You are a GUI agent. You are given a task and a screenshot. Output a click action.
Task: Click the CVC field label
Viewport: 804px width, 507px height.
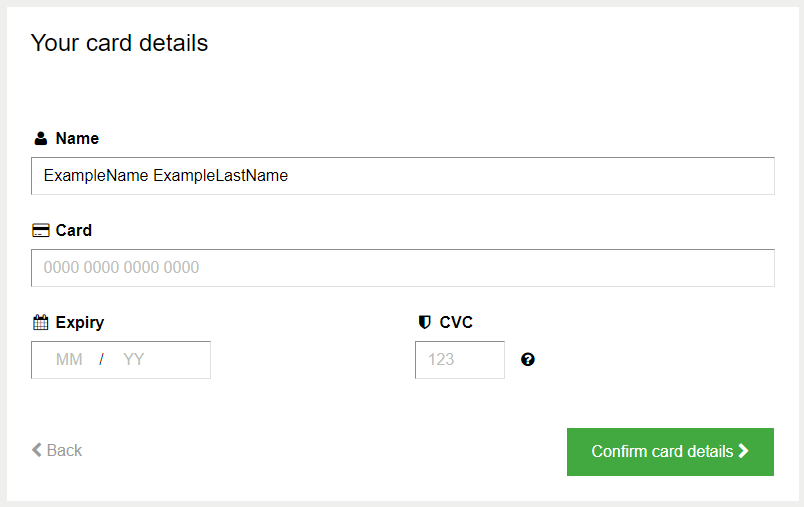tap(456, 322)
